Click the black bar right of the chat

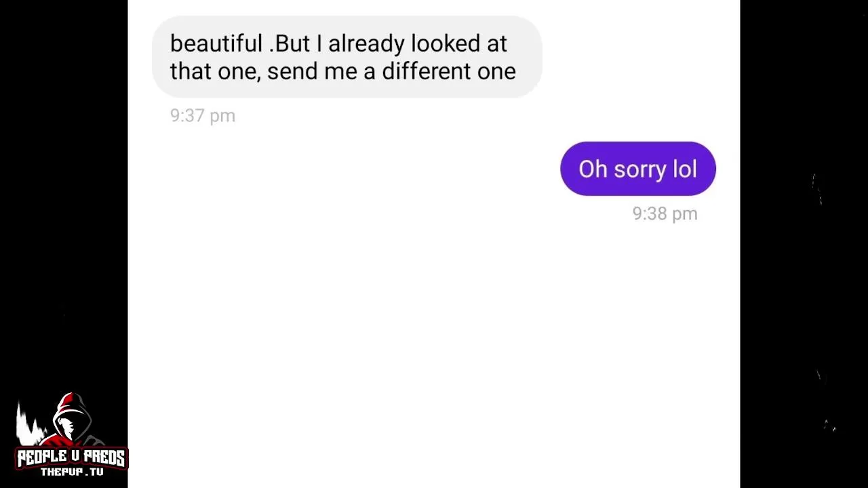click(804, 271)
